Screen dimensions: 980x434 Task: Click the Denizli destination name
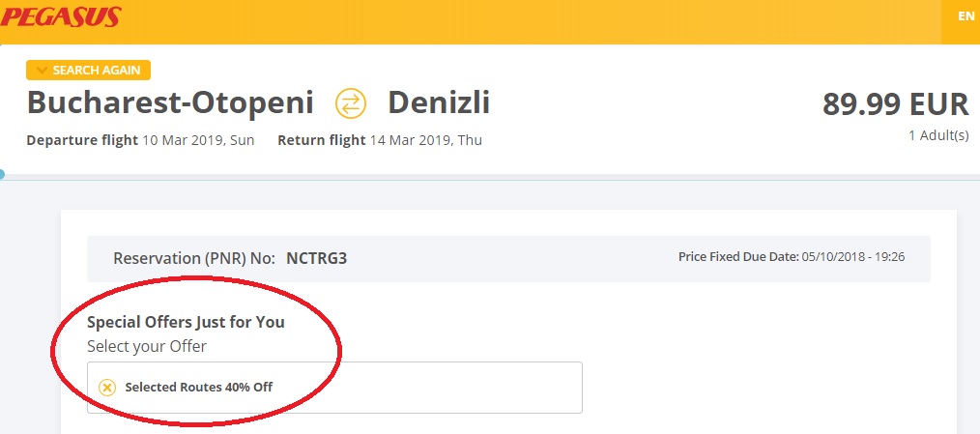click(439, 102)
